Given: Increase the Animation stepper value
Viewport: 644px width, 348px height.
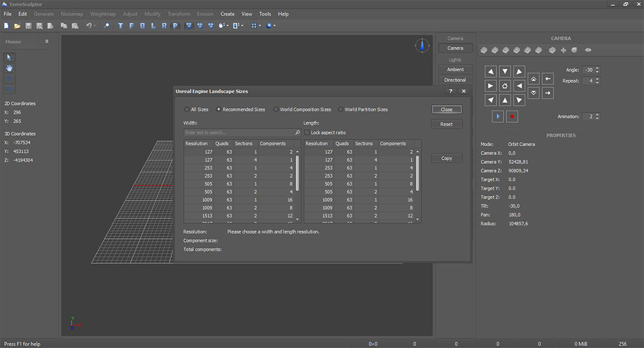Looking at the screenshot, I should (597, 115).
